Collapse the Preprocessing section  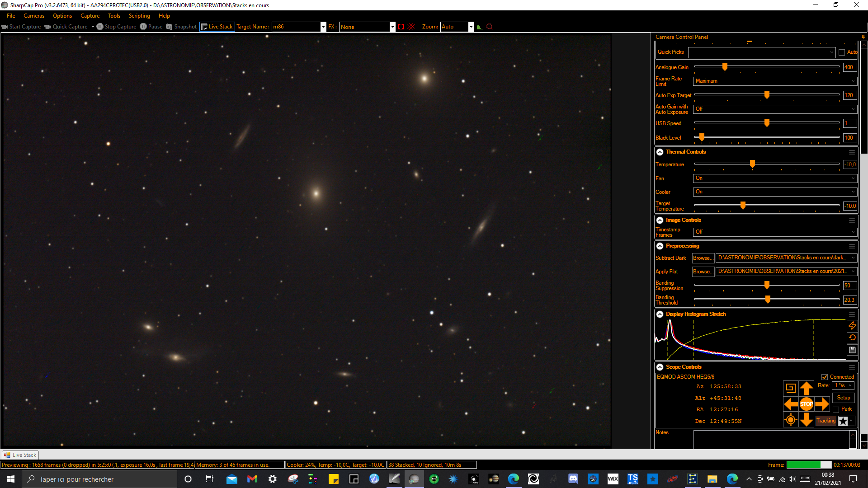click(x=660, y=246)
